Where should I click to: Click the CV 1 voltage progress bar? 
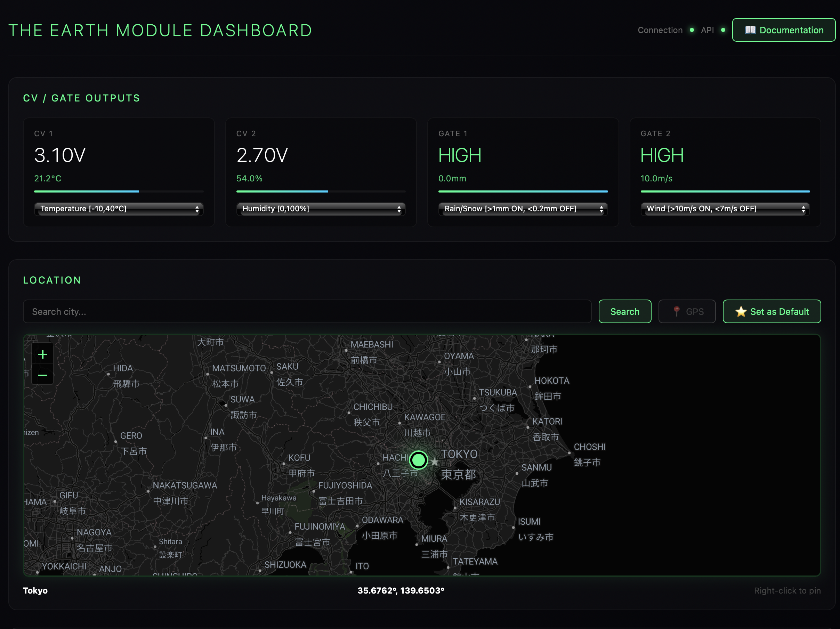119,191
